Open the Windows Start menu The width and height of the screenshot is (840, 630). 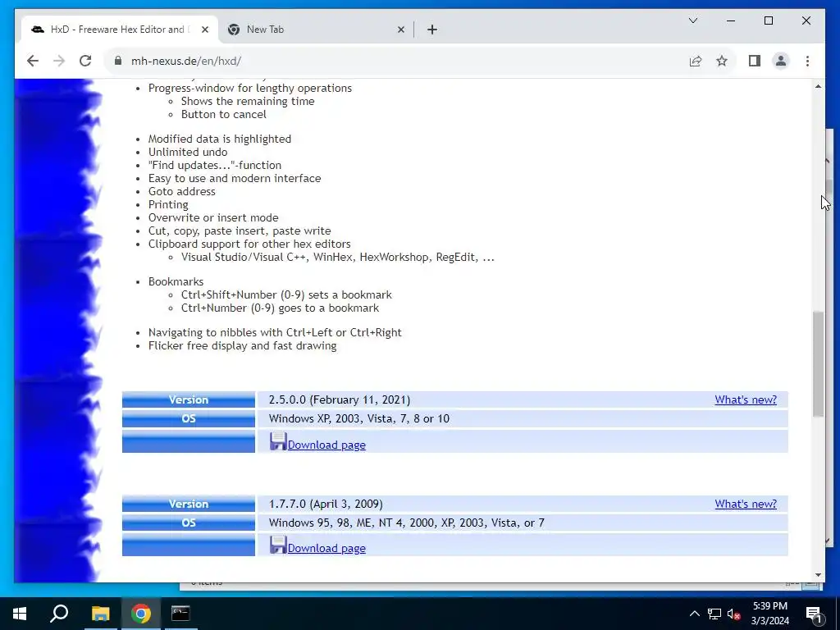point(20,614)
